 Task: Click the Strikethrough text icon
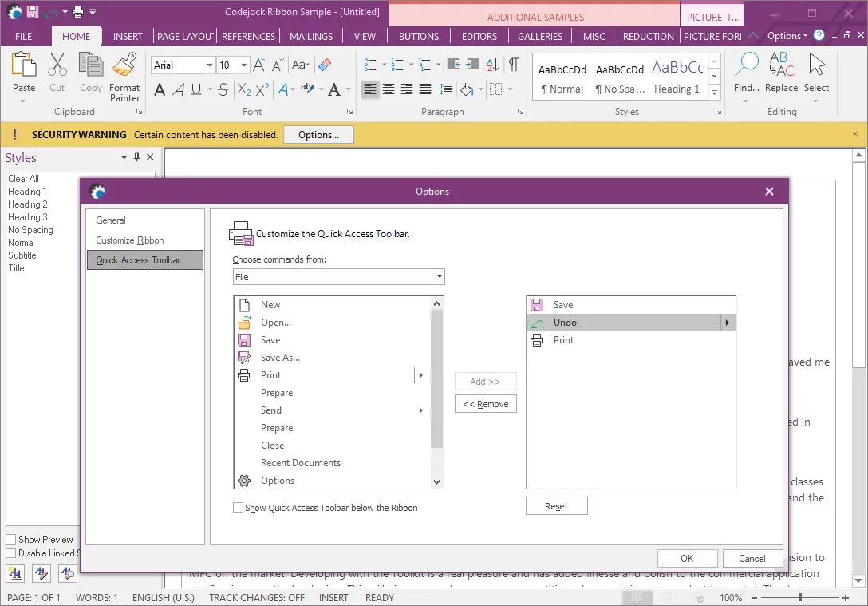click(223, 89)
